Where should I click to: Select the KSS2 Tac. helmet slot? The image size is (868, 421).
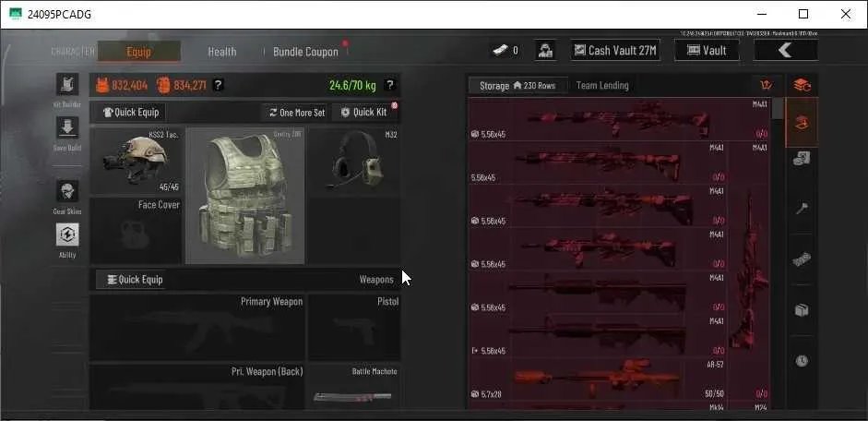pyautogui.click(x=136, y=161)
